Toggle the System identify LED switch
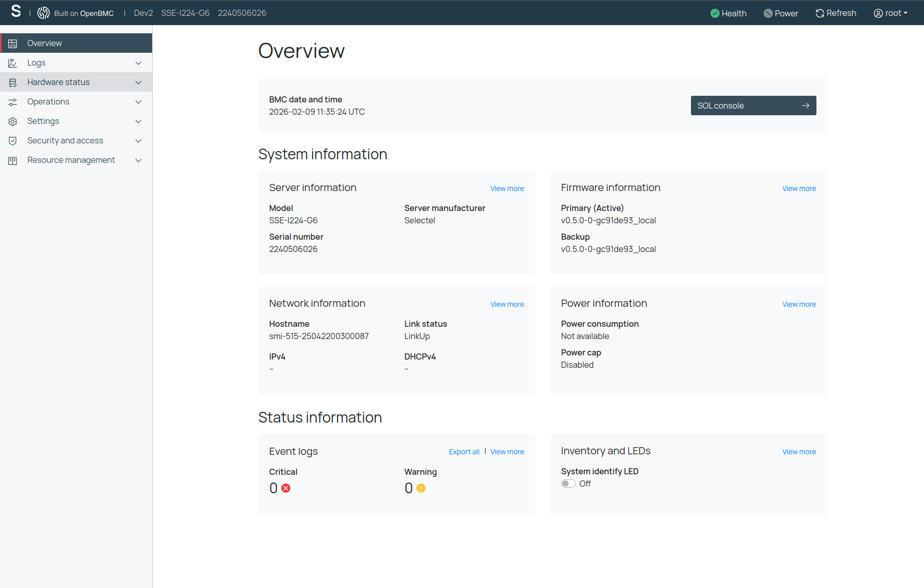The image size is (924, 588). (568, 484)
